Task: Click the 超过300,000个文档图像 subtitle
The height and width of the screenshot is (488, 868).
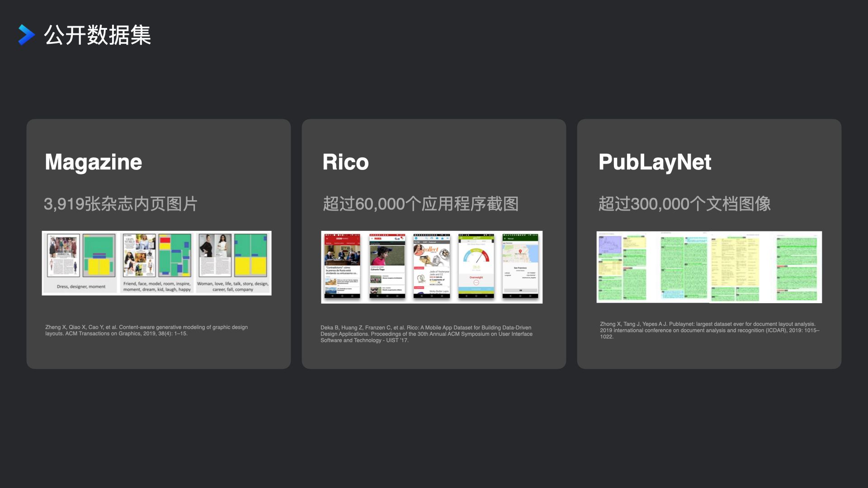Action: 684,204
